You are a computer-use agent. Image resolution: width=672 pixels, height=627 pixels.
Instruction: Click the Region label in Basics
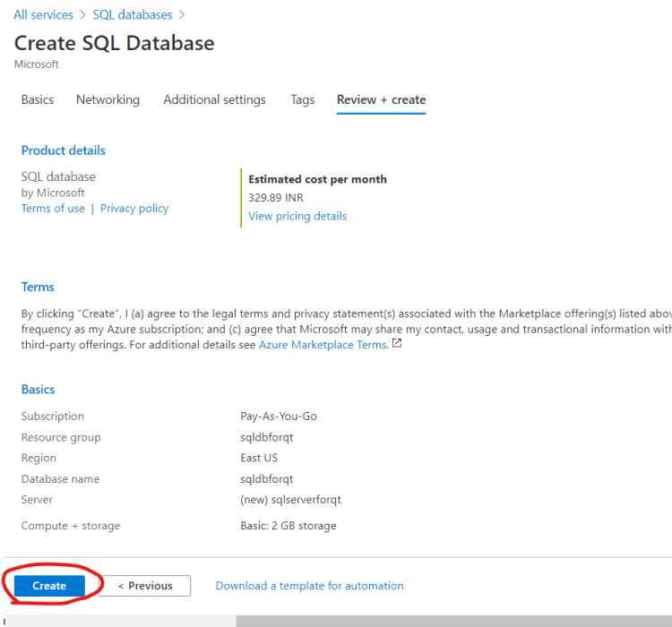click(39, 458)
